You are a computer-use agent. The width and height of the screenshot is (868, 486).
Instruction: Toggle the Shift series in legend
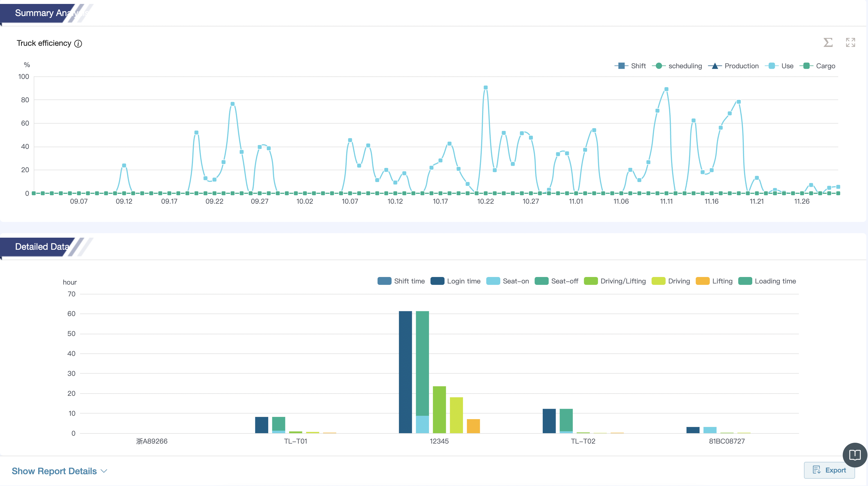(x=630, y=66)
